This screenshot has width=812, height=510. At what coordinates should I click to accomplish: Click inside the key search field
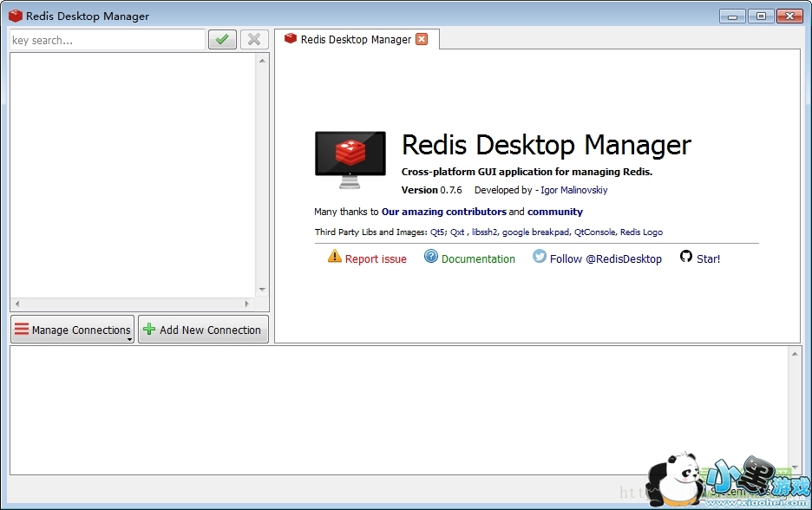click(106, 40)
